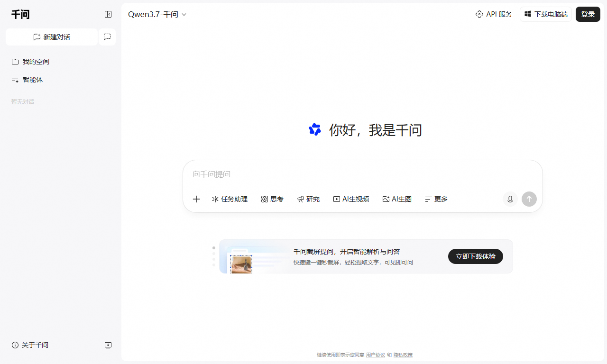Focus the 向千问提问 input field
607x364 pixels.
[362, 174]
